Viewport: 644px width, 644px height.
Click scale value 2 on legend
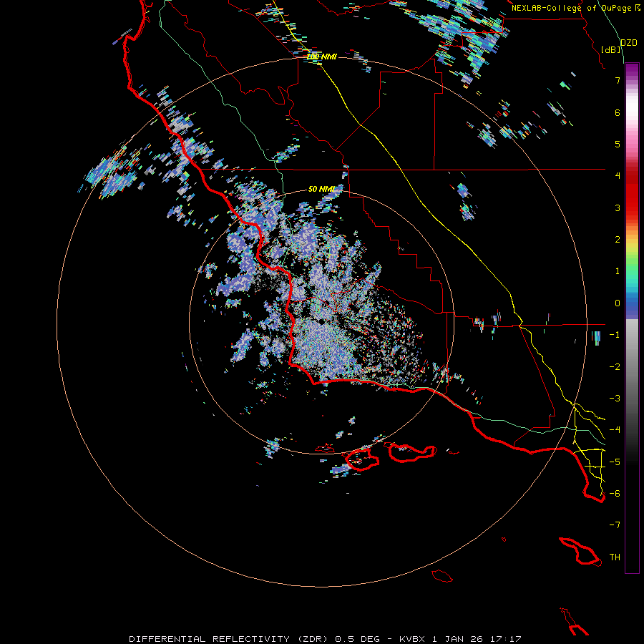[x=618, y=240]
